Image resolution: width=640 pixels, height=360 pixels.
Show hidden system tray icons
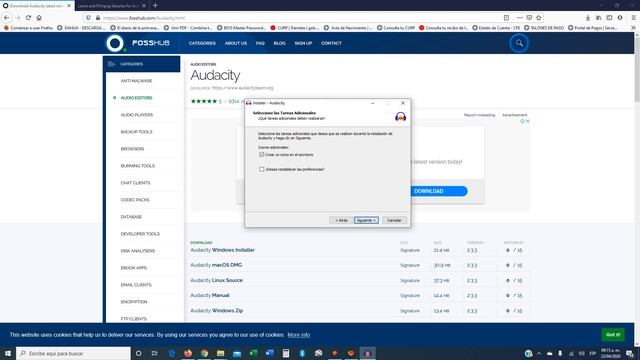click(x=539, y=353)
